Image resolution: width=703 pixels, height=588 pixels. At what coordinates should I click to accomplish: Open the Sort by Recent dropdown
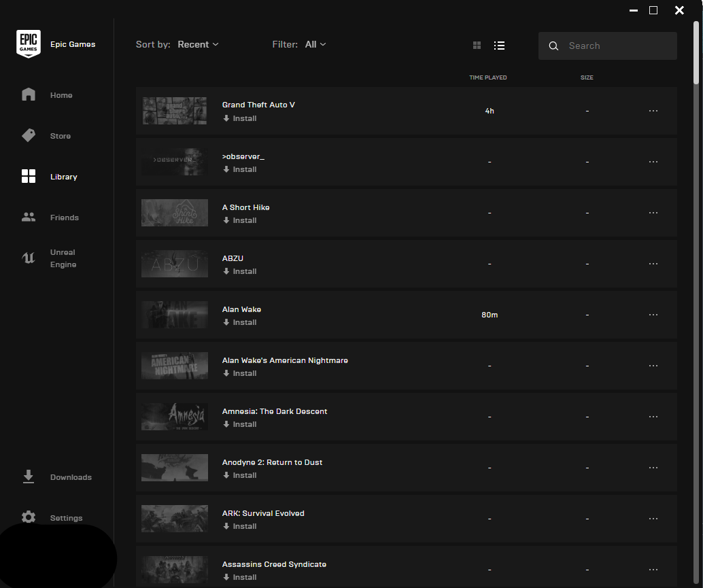tap(198, 44)
